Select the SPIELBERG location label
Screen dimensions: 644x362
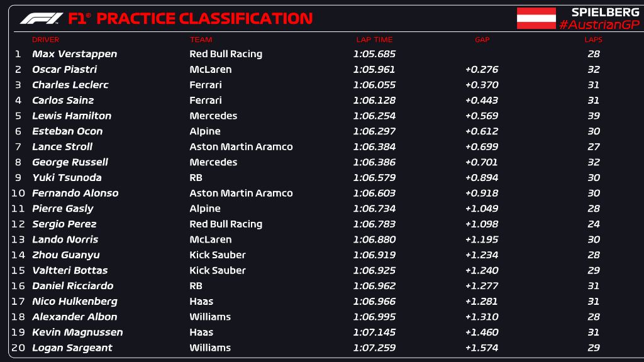(596, 12)
